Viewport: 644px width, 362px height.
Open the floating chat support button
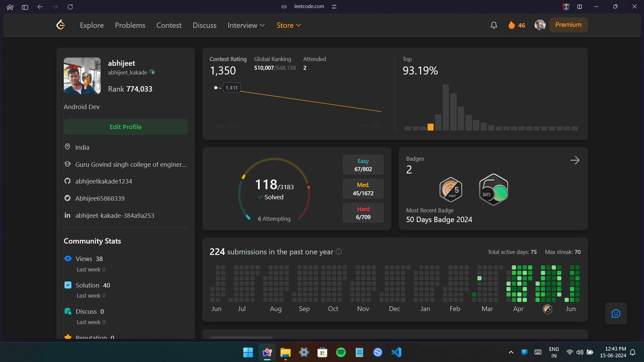point(616,314)
